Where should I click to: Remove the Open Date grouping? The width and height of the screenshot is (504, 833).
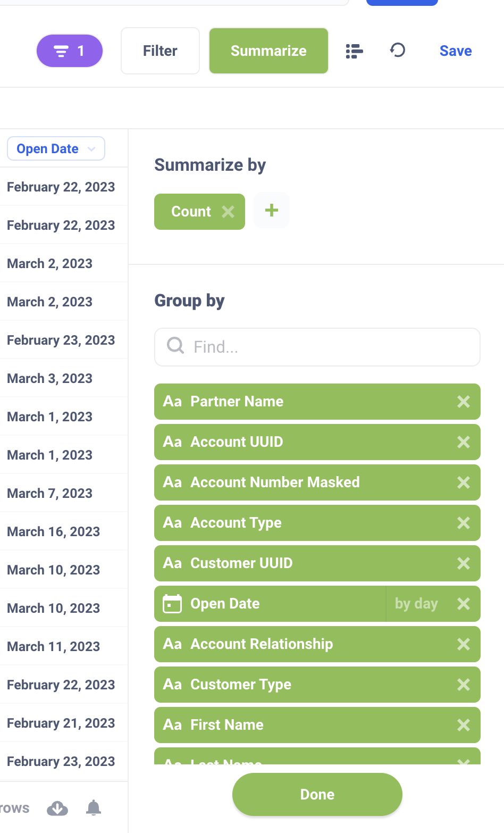point(464,604)
